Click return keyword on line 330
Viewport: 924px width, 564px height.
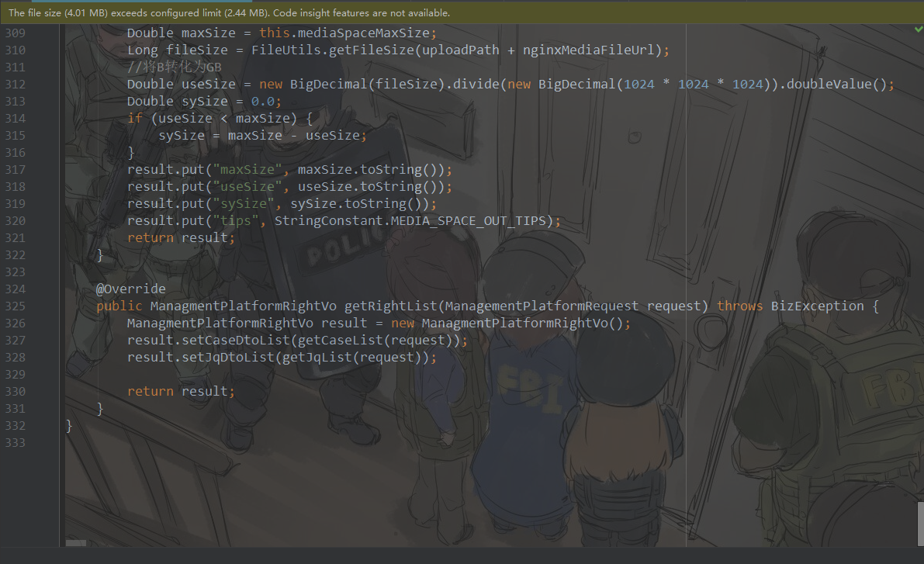pyautogui.click(x=151, y=391)
